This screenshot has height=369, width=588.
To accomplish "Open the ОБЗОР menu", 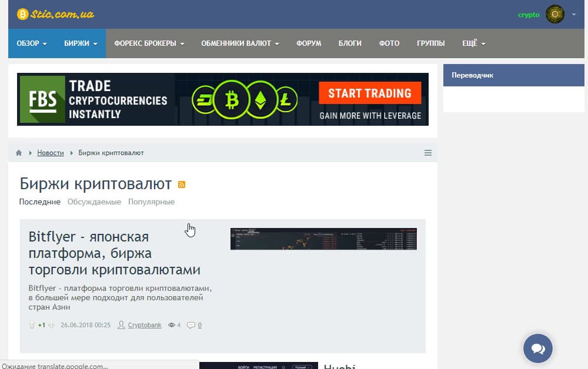I will click(32, 43).
